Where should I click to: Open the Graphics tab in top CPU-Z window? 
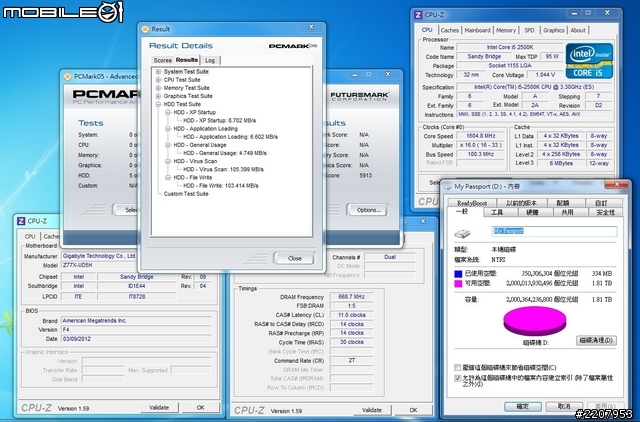click(553, 30)
